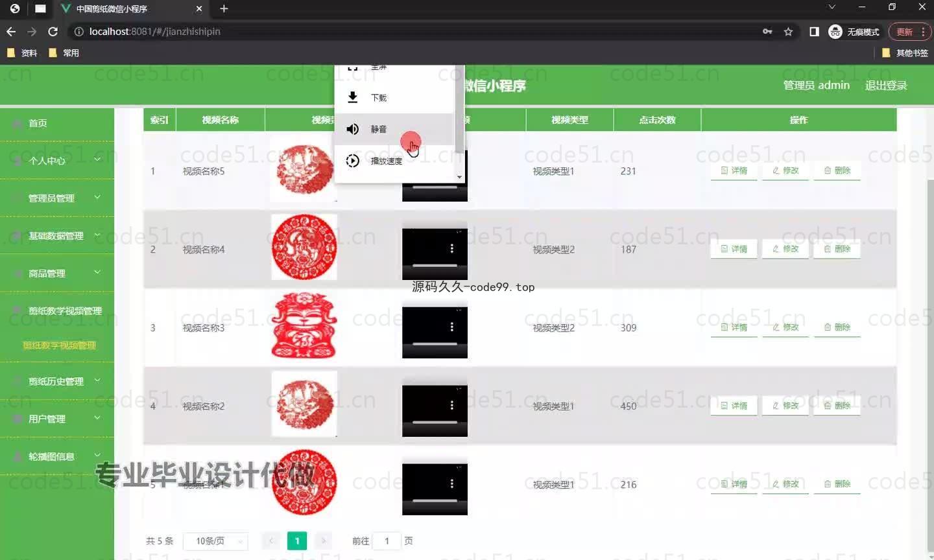Open the tab search dropdown in the title bar
The height and width of the screenshot is (560, 934).
[x=832, y=7]
